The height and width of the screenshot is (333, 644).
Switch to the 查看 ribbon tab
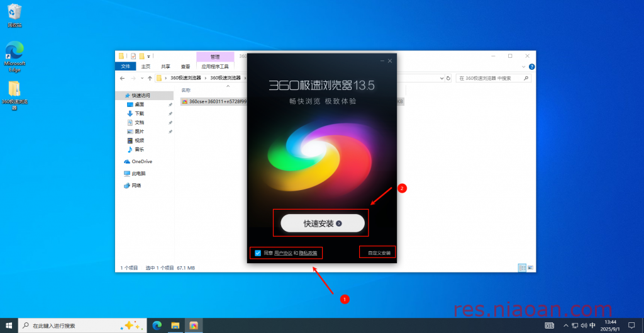point(186,66)
